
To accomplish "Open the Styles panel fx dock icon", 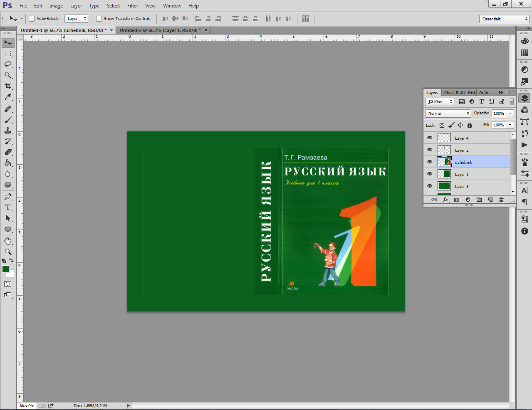I will 525,82.
